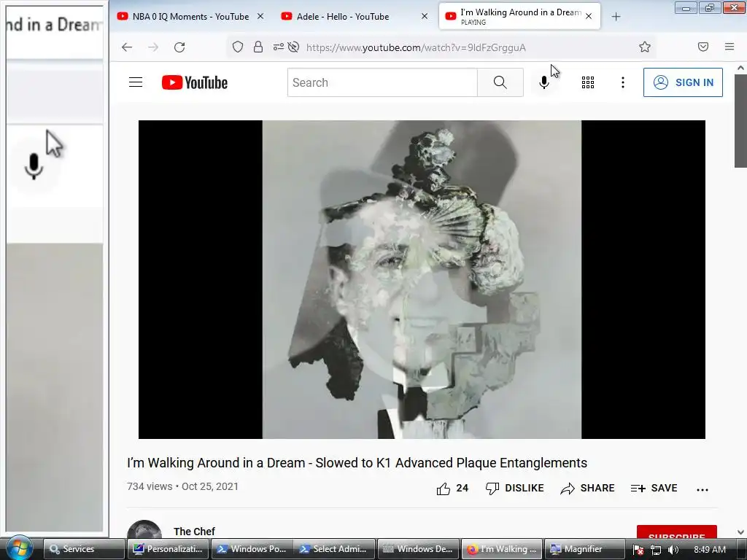This screenshot has height=560, width=747.
Task: Click the site security padlock icon
Action: (258, 47)
